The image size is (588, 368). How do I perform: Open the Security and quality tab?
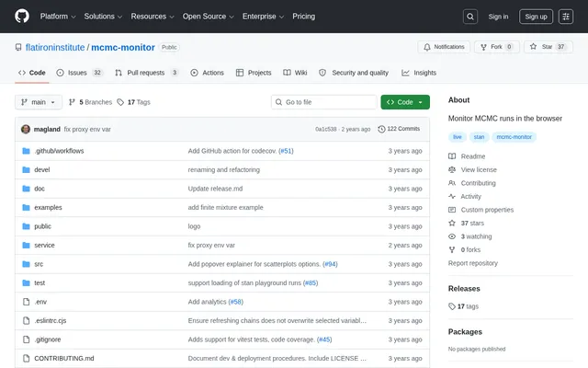354,73
